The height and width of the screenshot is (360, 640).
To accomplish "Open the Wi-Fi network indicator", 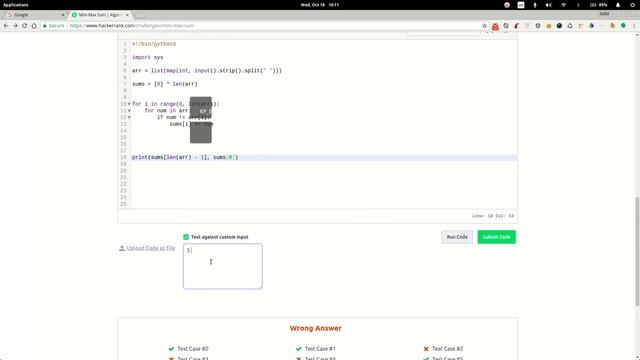I will (x=563, y=5).
